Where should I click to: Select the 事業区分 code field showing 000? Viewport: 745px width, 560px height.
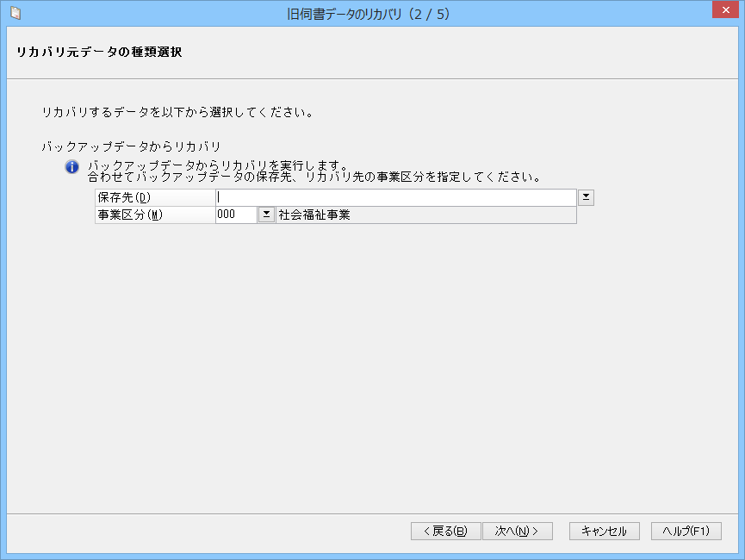click(x=236, y=215)
